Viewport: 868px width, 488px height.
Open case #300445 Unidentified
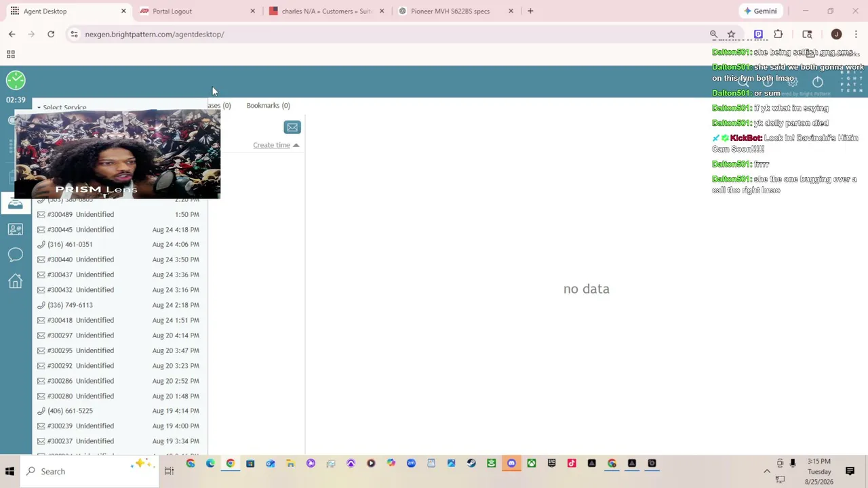pyautogui.click(x=119, y=229)
